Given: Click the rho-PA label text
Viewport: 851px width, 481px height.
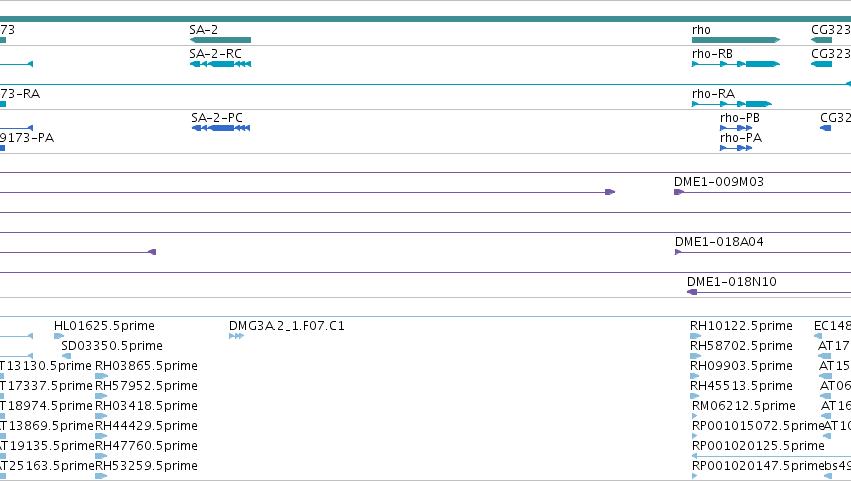Looking at the screenshot, I should [x=741, y=138].
